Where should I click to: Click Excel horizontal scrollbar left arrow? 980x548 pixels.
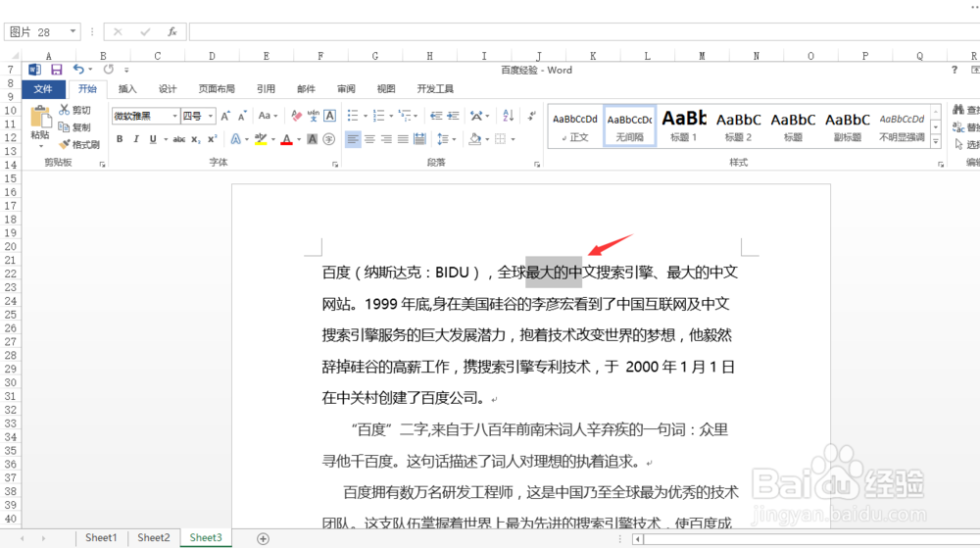coord(638,538)
